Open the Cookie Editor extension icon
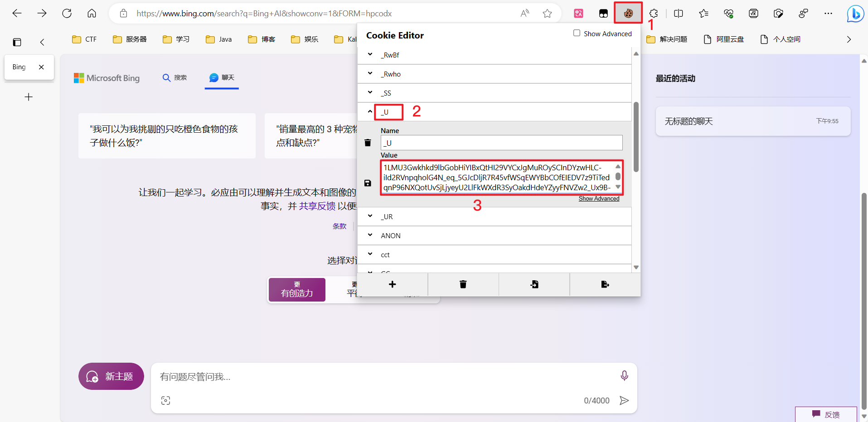This screenshot has width=868, height=422. [628, 13]
